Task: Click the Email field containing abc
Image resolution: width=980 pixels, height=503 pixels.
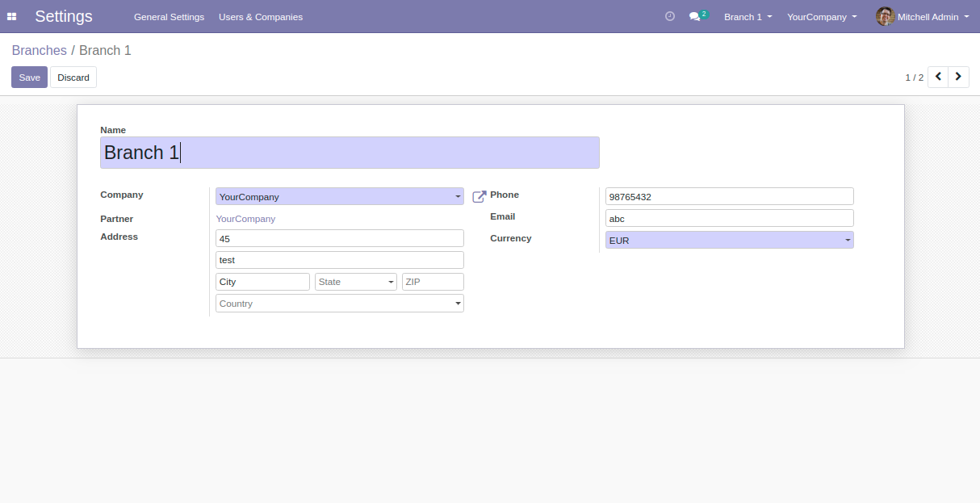Action: point(730,218)
